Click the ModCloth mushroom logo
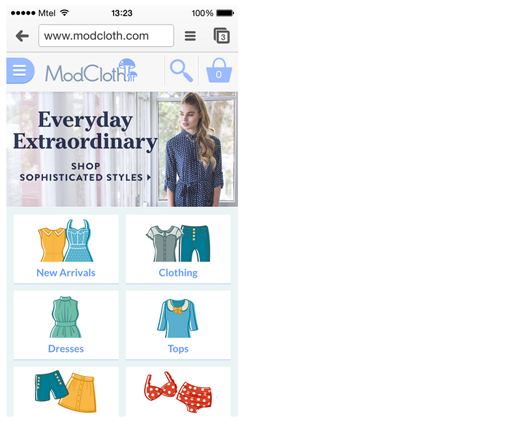 pyautogui.click(x=92, y=71)
